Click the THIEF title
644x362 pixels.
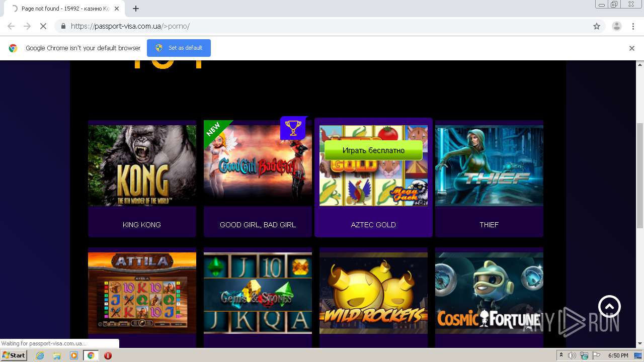click(x=489, y=225)
